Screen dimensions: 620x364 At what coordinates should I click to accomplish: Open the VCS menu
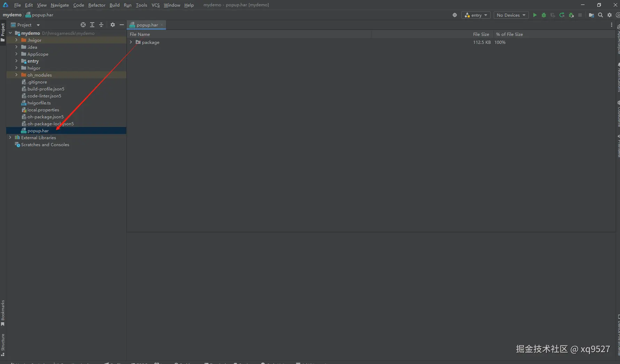click(156, 5)
